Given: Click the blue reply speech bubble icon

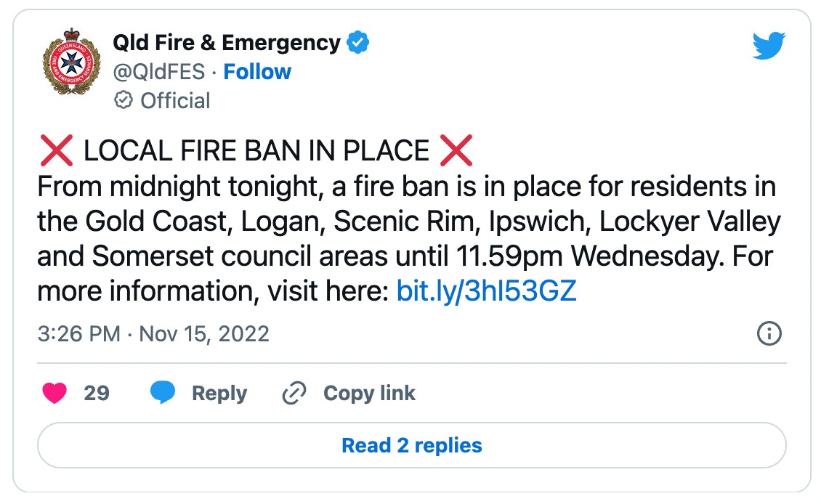Looking at the screenshot, I should coord(163,394).
